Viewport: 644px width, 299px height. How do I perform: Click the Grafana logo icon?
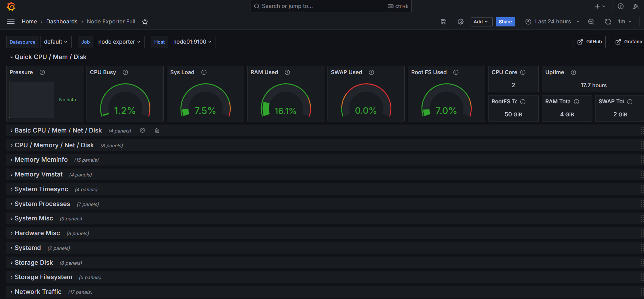point(11,6)
